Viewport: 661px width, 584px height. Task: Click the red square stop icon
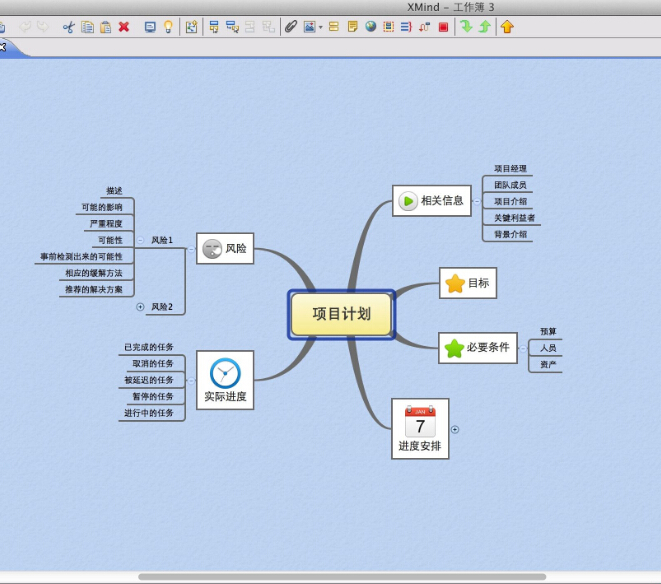click(443, 27)
